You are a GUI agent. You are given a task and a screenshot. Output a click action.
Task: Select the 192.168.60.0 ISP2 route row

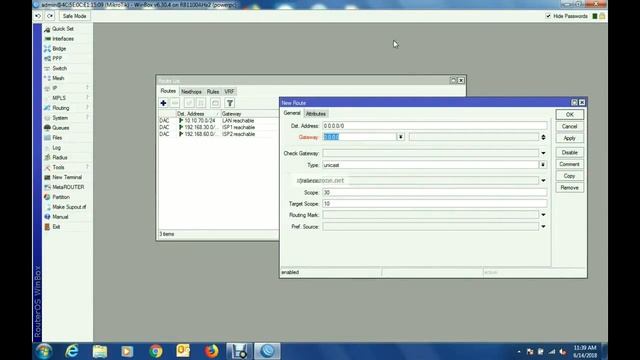click(218, 134)
